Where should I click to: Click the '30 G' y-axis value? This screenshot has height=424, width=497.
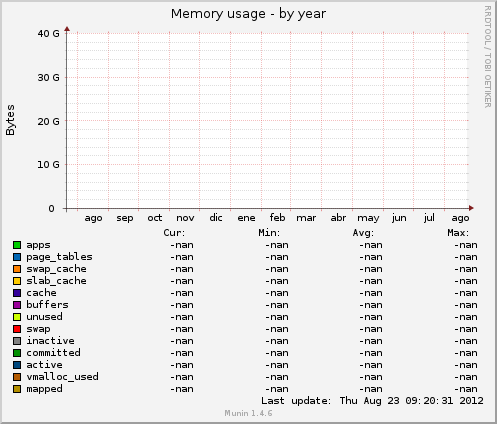48,78
